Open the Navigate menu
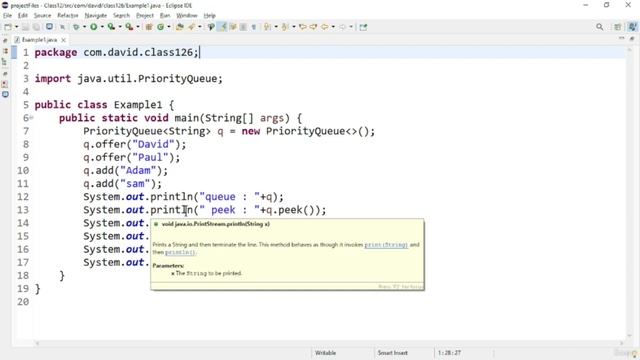 (x=96, y=16)
